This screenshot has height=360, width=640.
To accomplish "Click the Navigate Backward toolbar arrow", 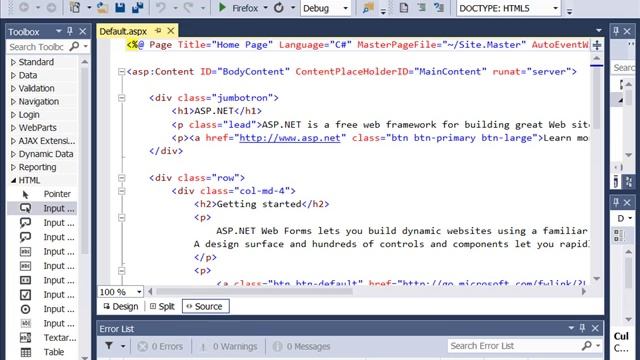I will click(24, 7).
